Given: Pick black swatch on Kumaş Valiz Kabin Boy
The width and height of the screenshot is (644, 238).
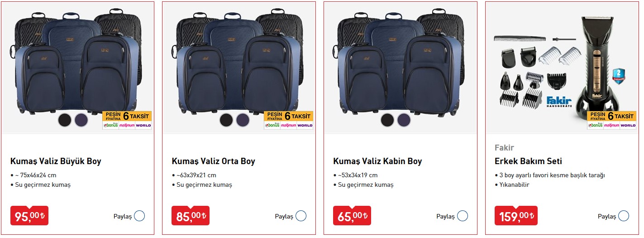Looking at the screenshot, I should click(387, 120).
